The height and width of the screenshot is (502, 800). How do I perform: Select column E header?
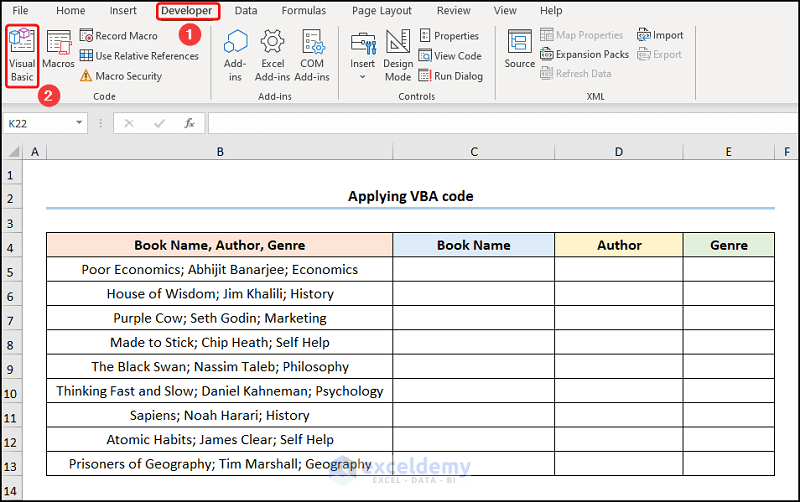coord(729,152)
